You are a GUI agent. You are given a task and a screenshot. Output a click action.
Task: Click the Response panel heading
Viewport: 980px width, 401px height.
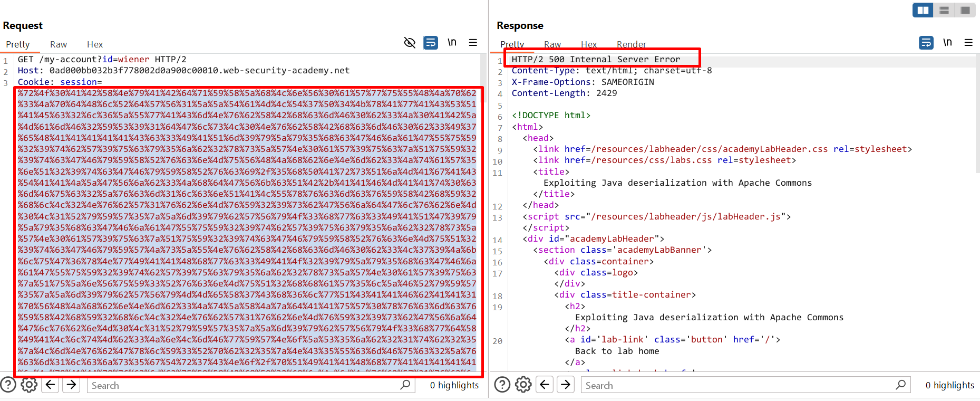click(x=520, y=25)
